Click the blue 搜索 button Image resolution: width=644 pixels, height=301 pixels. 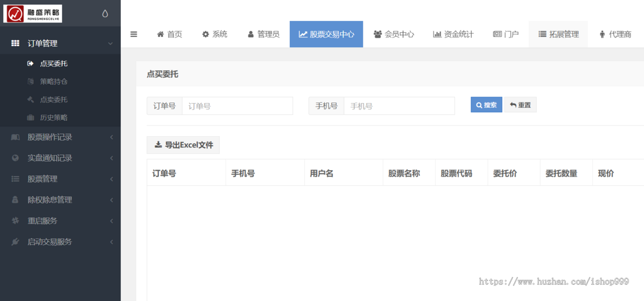coord(486,105)
